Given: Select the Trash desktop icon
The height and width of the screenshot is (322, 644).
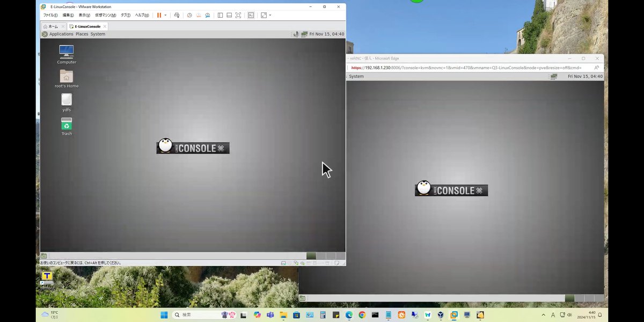Looking at the screenshot, I should pyautogui.click(x=67, y=126).
